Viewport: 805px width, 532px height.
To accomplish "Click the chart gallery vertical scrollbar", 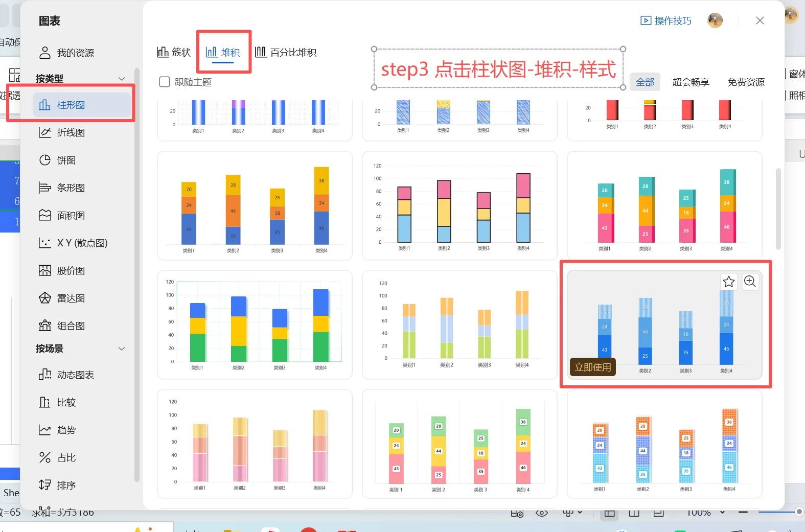I will (x=778, y=209).
